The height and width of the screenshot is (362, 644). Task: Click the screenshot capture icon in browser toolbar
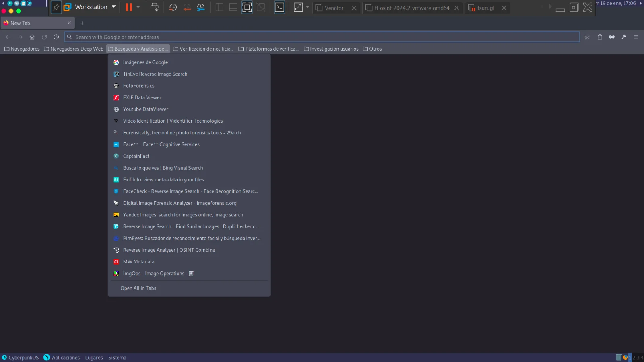pyautogui.click(x=588, y=37)
